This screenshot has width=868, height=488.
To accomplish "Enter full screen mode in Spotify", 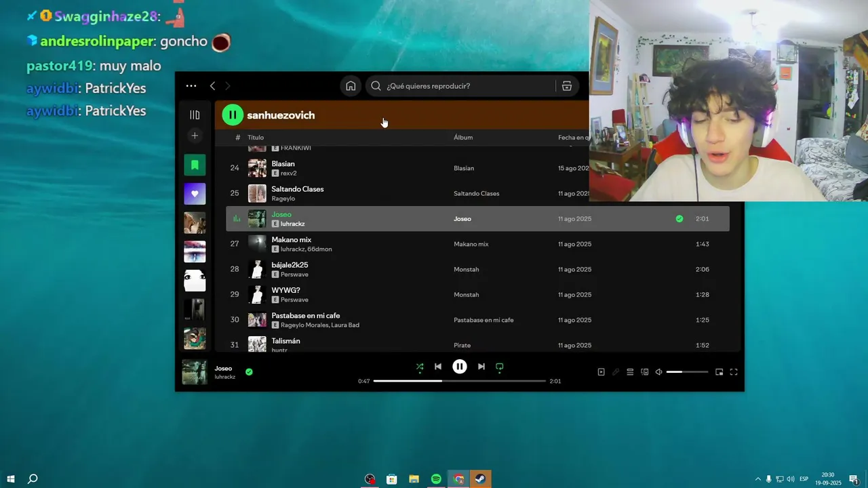I will [x=734, y=372].
